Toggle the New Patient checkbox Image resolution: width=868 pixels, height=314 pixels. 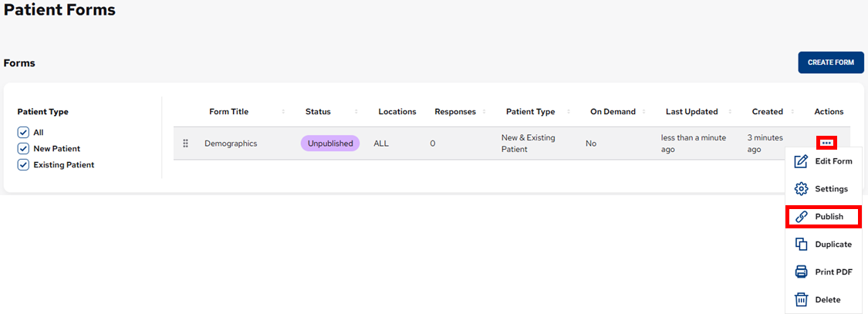click(23, 149)
